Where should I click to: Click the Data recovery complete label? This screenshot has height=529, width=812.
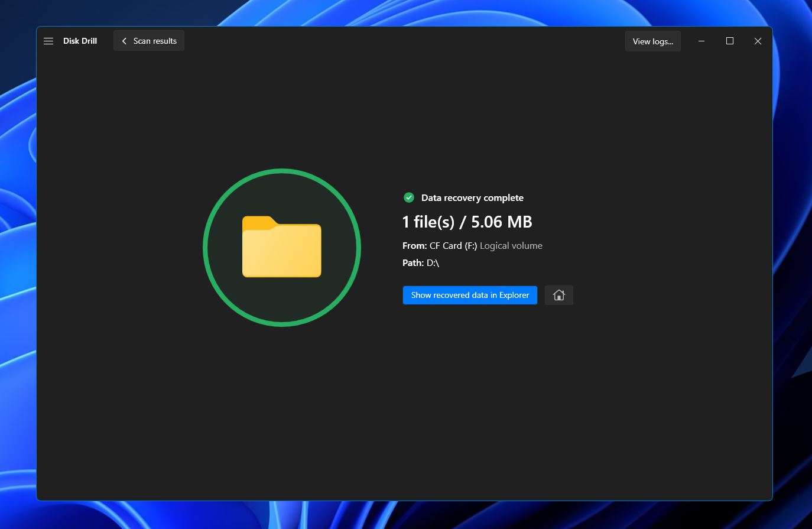[x=472, y=197]
